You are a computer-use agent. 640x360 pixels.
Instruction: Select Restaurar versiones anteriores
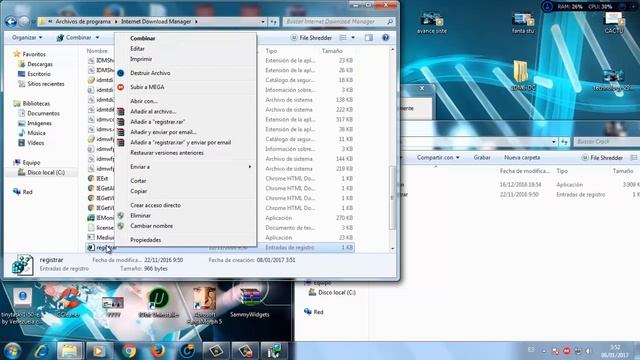pos(167,153)
